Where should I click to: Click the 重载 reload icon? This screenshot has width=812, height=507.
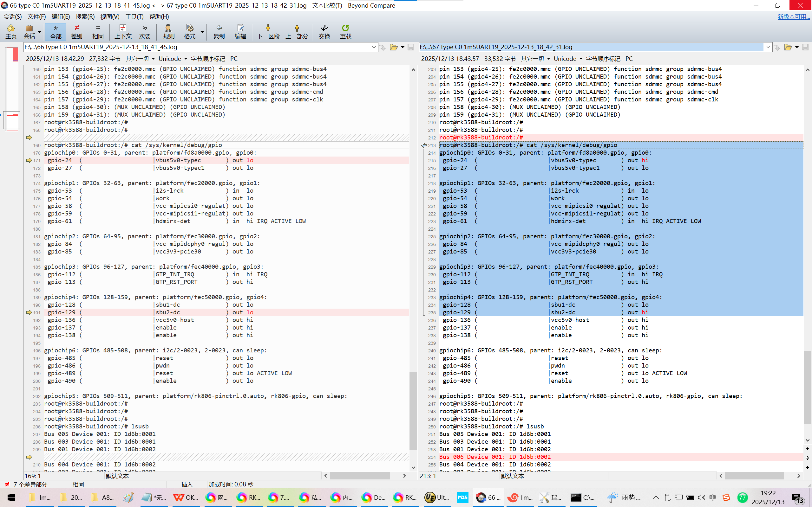point(345,31)
